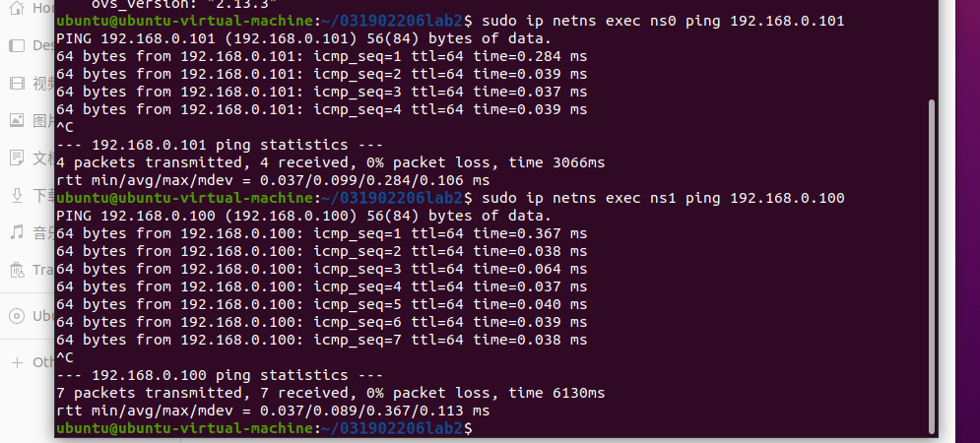Click the Desktop folder icon in sidebar

pyautogui.click(x=16, y=45)
